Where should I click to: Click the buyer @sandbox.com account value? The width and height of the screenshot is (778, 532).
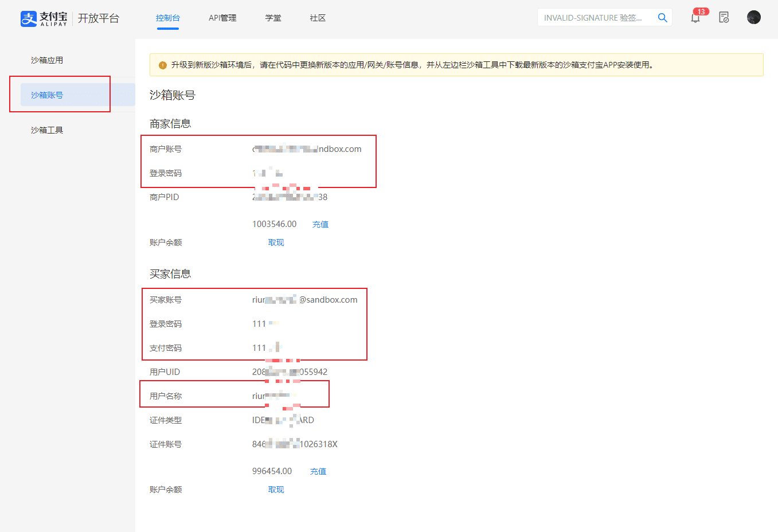[305, 300]
